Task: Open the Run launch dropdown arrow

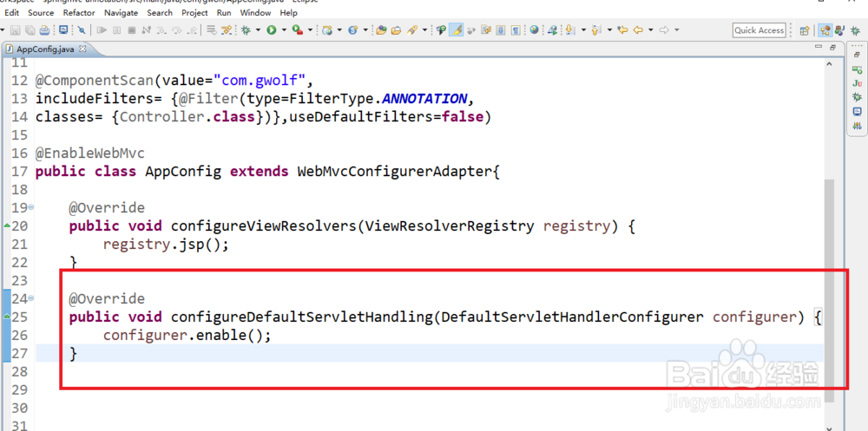Action: [x=284, y=30]
